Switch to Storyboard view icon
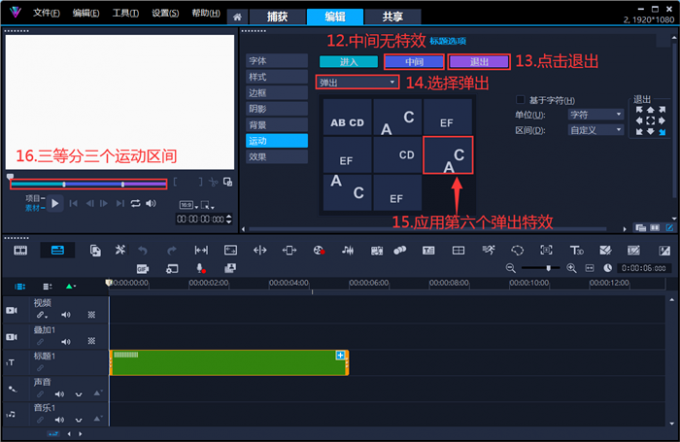Screen dimensions: 680x442 (x=20, y=250)
